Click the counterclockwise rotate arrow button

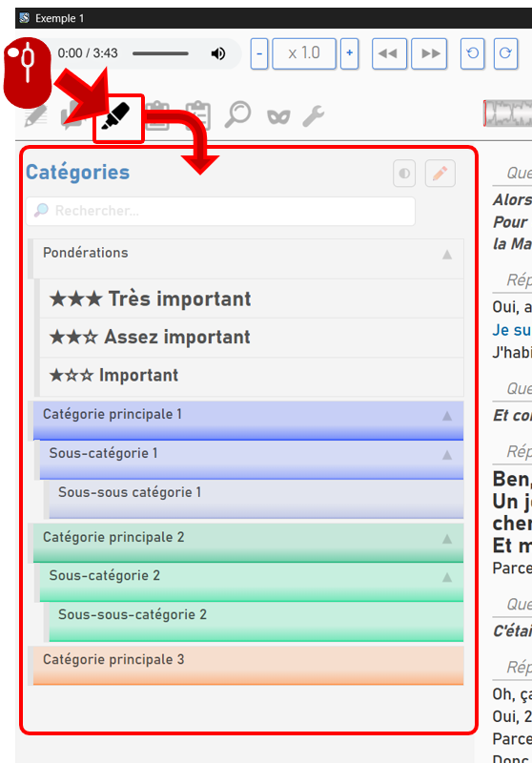472,53
